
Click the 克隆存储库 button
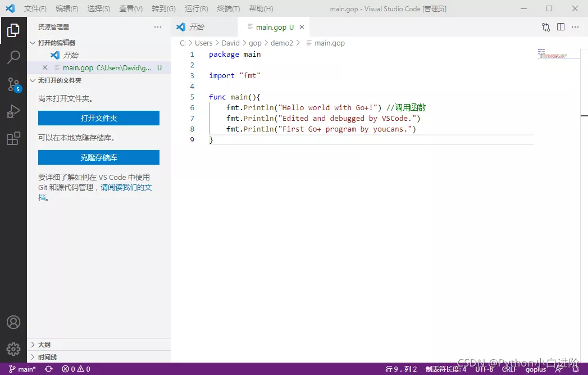tap(99, 157)
